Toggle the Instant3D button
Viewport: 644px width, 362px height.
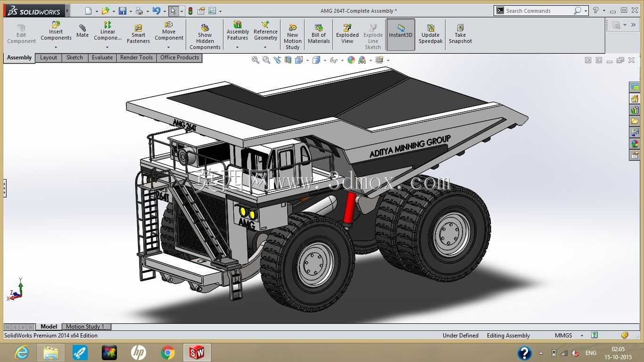(x=400, y=34)
